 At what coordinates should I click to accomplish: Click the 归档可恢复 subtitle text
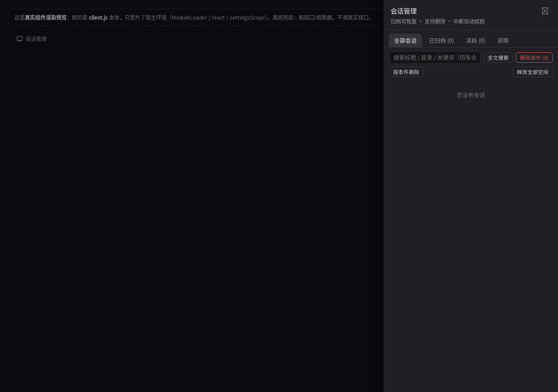coord(404,21)
